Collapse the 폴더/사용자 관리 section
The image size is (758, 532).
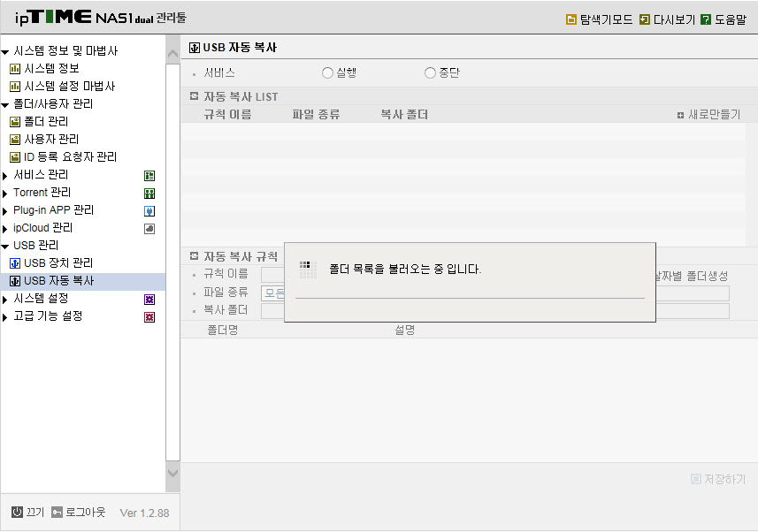5,105
